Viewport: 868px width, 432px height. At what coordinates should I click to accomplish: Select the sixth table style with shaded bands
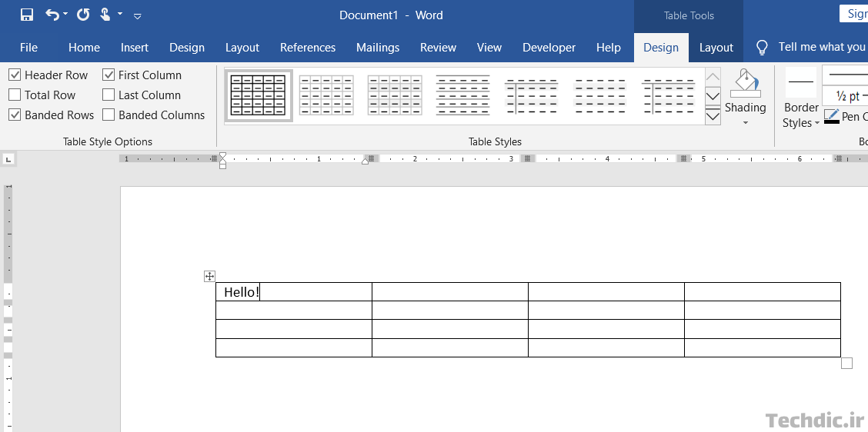click(x=600, y=95)
